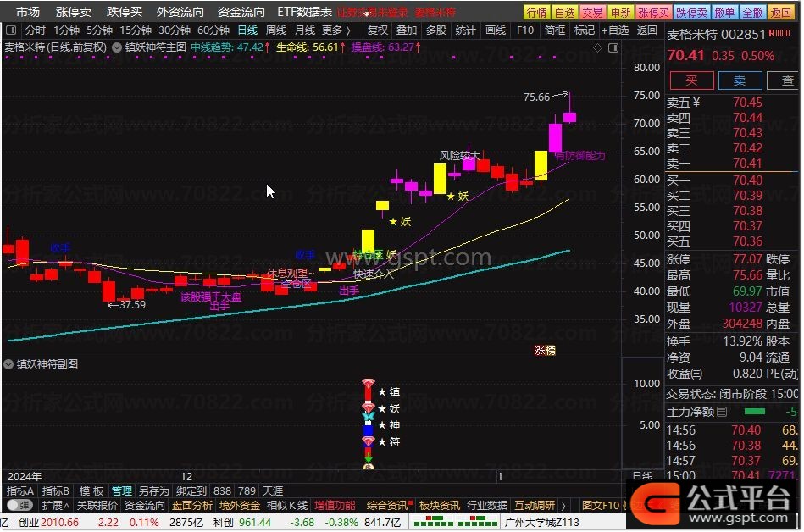804x532 pixels.
Task: Open the 关联报价 tab
Action: click(97, 506)
